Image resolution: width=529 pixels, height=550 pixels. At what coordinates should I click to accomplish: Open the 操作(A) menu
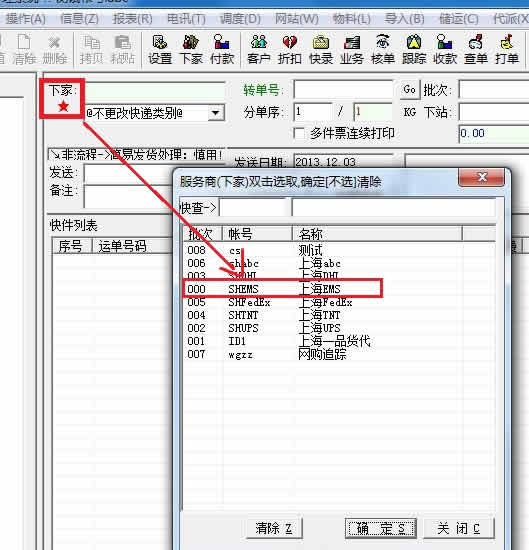point(25,19)
